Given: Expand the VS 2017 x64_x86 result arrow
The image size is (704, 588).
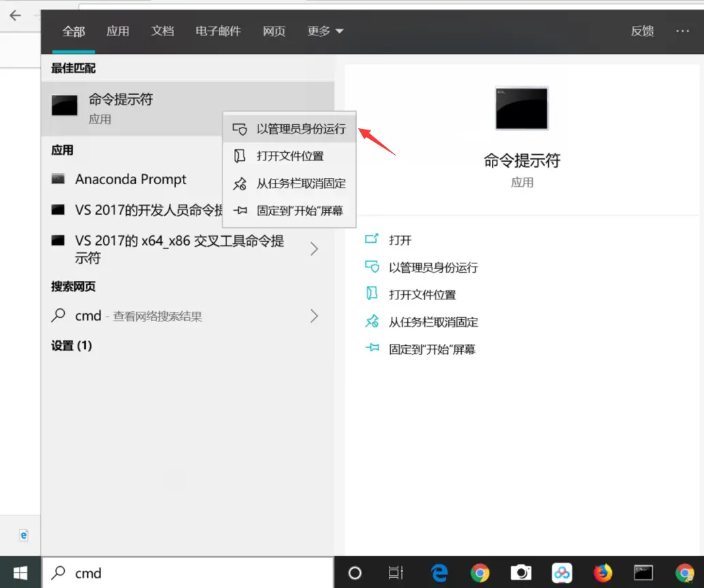Looking at the screenshot, I should tap(314, 249).
